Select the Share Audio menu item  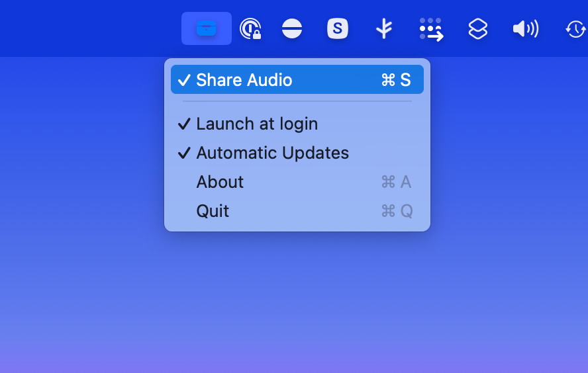[244, 80]
